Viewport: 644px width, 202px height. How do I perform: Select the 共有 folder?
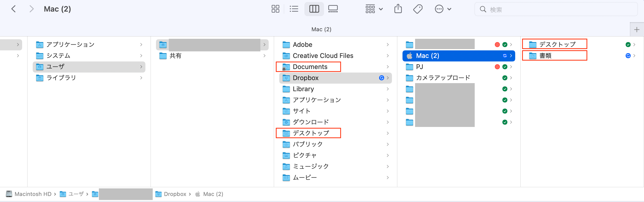pos(212,56)
